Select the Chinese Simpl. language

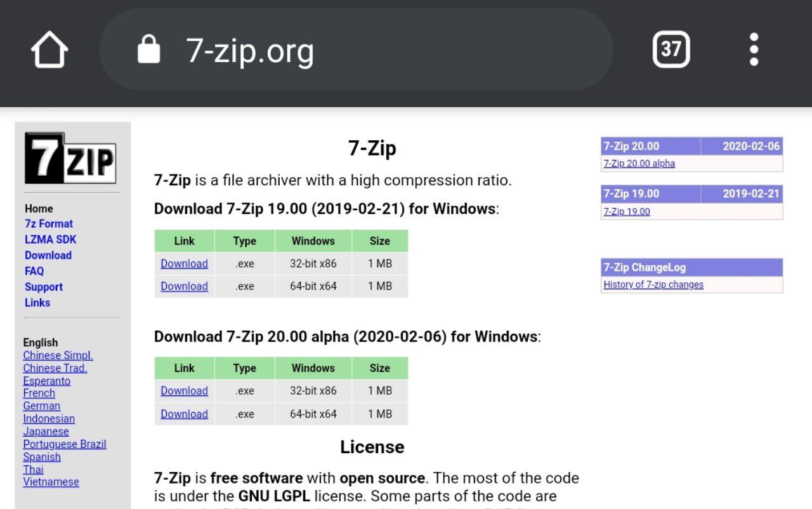tap(58, 355)
